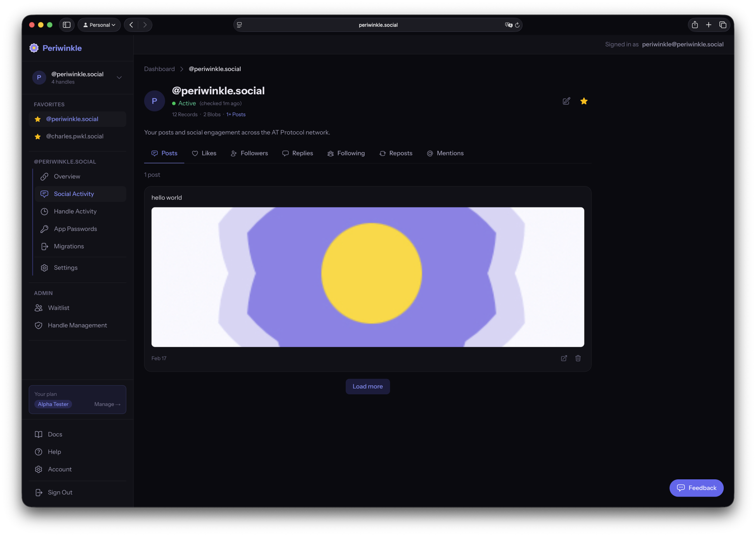Expand the 4 handles account switcher

click(x=119, y=77)
